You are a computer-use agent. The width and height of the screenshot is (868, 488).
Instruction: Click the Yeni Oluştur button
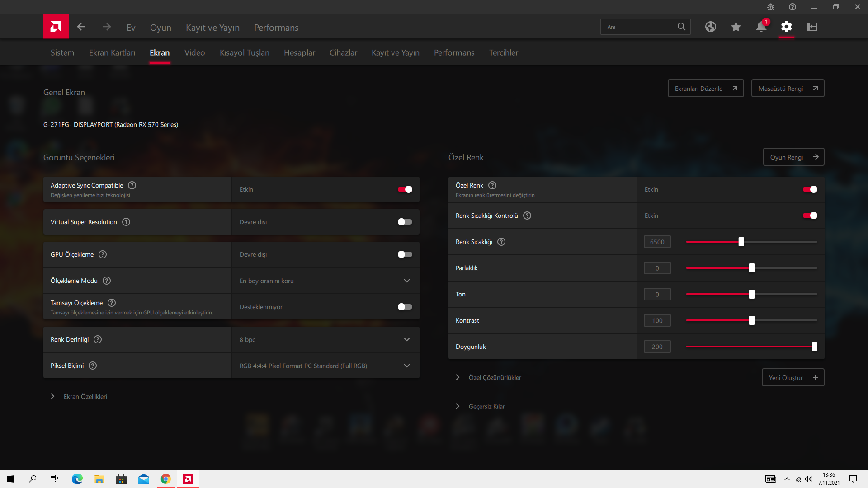point(793,377)
